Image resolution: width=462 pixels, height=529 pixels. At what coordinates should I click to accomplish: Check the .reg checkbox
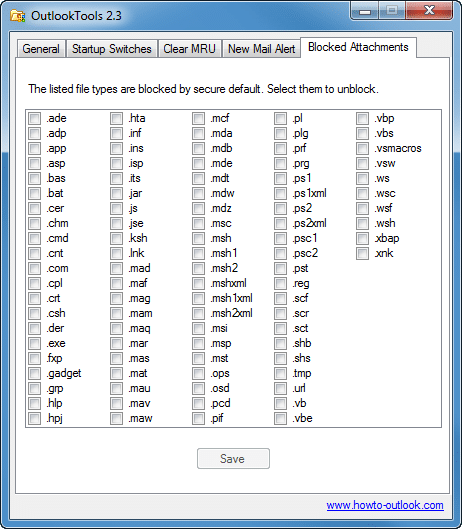point(280,283)
